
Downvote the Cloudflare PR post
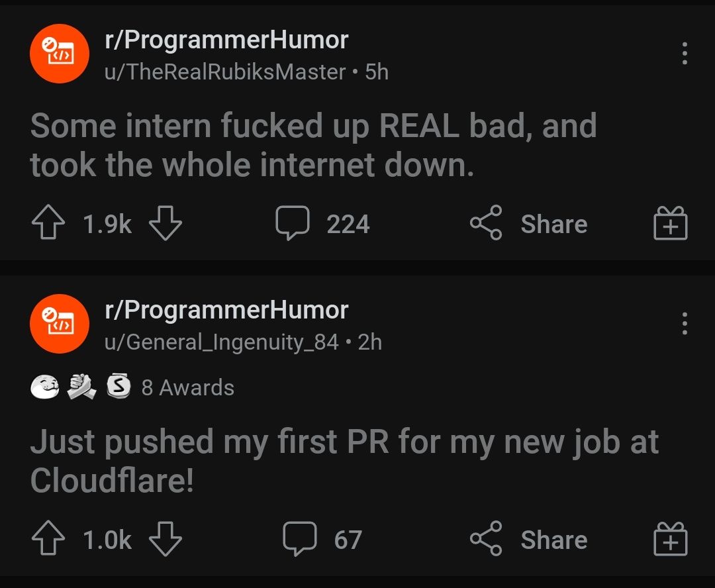pyautogui.click(x=165, y=538)
